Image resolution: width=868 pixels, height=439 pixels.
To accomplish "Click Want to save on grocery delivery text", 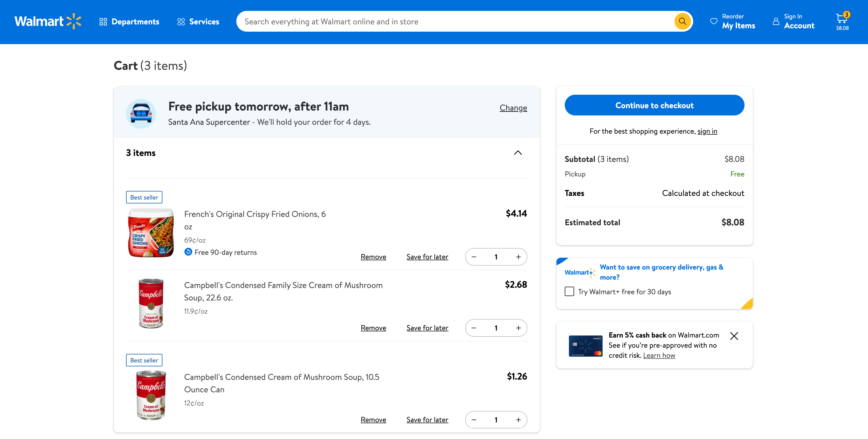I will pos(662,272).
